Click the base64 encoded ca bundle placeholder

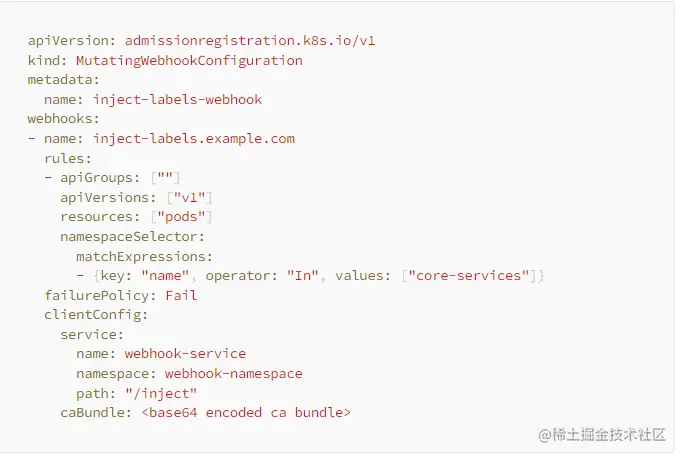point(246,413)
